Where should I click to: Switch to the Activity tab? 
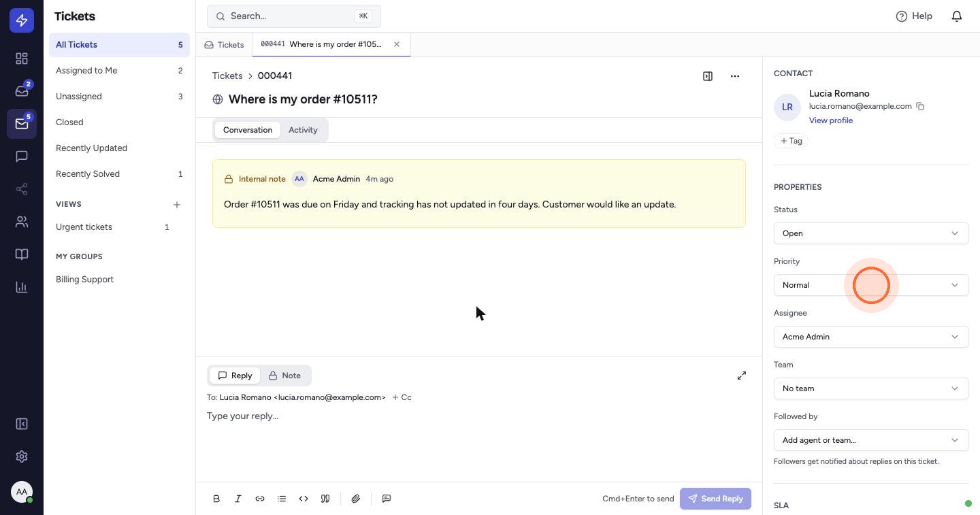[303, 130]
